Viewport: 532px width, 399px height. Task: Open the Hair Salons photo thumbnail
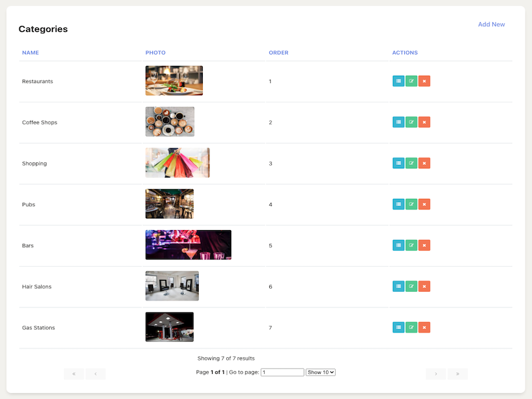pyautogui.click(x=172, y=286)
